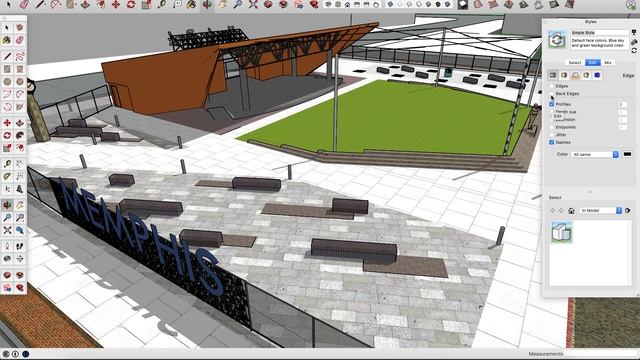Enable the Back Edges checkbox
This screenshot has height=360, width=640.
pyautogui.click(x=552, y=93)
